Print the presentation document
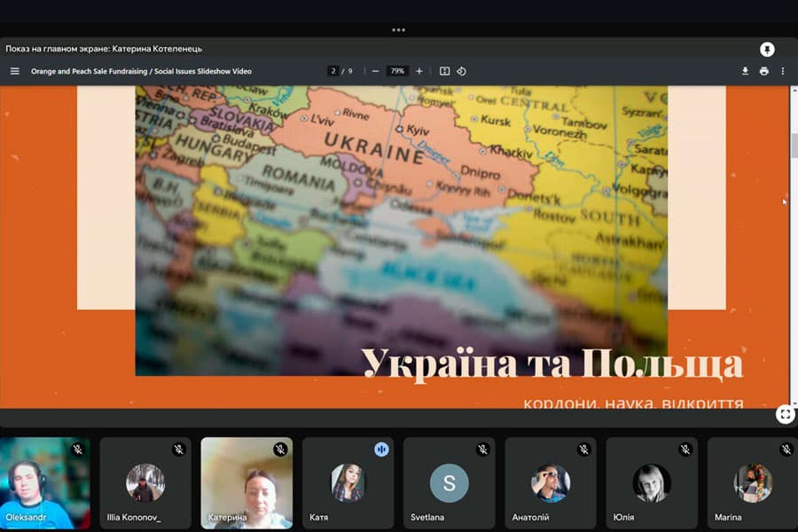The width and height of the screenshot is (798, 532). (764, 71)
